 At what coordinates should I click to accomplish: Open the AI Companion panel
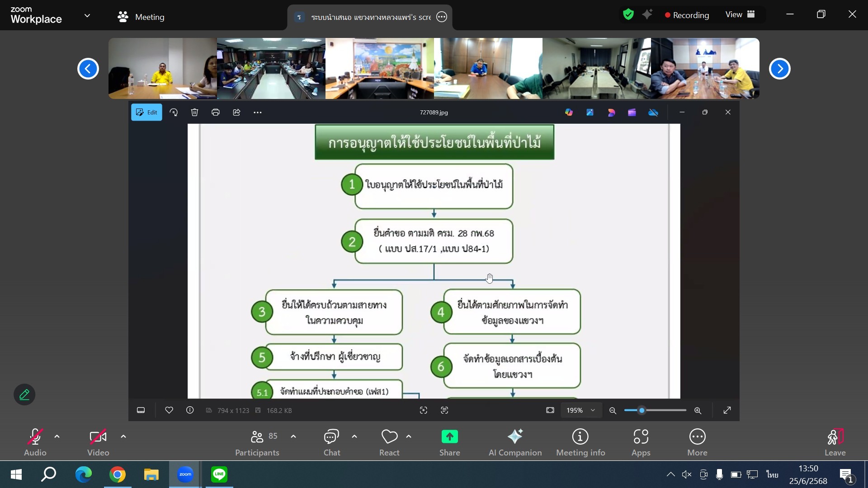pos(515,437)
